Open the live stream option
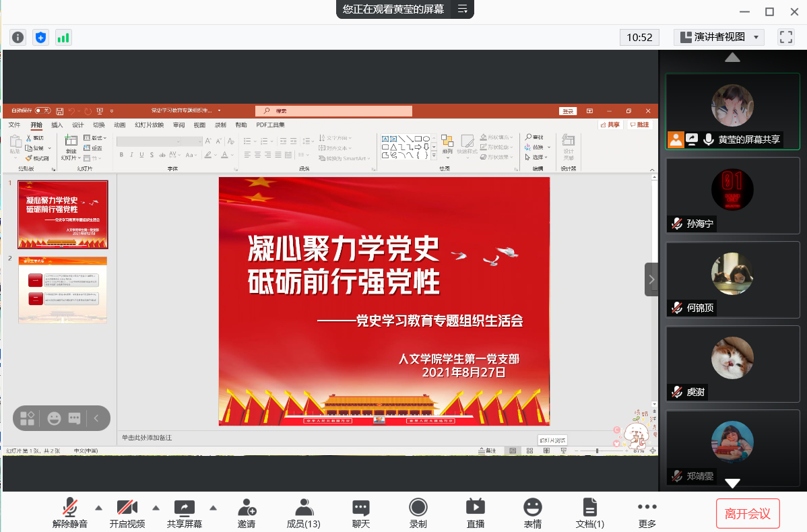Image resolution: width=807 pixels, height=532 pixels. [x=476, y=512]
